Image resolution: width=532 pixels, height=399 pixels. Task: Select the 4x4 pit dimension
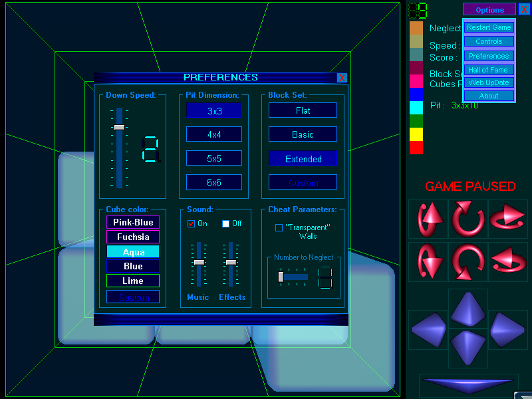[x=214, y=134]
